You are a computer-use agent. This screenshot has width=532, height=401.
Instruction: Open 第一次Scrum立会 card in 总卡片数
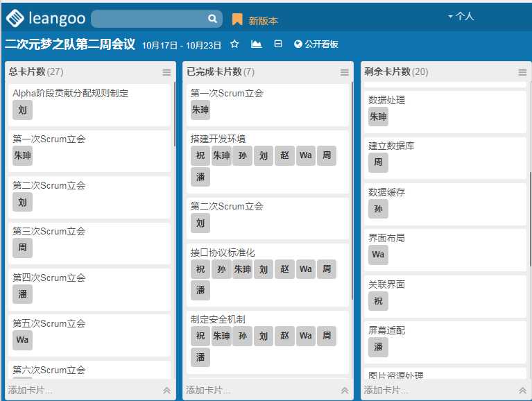pos(89,151)
